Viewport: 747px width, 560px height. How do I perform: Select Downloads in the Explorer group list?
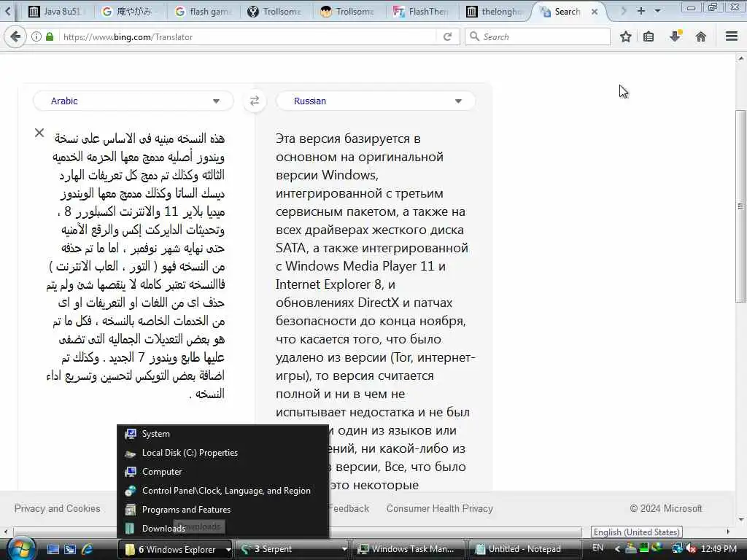(x=223, y=528)
